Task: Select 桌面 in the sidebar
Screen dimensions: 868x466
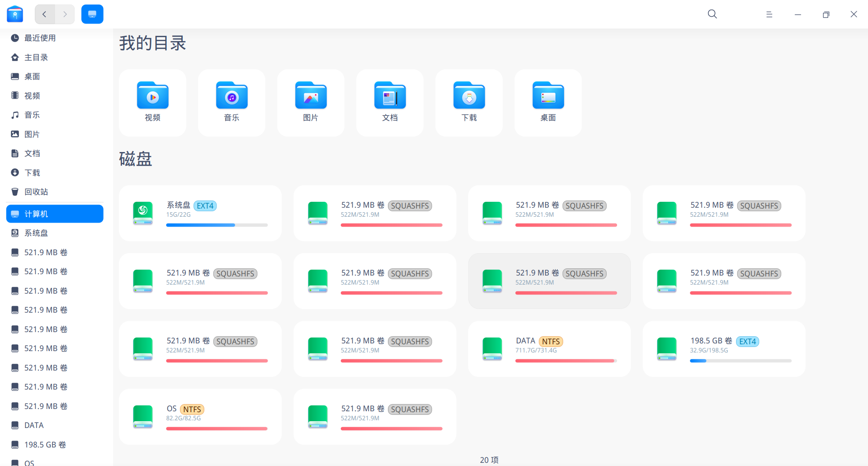Action: tap(55, 76)
